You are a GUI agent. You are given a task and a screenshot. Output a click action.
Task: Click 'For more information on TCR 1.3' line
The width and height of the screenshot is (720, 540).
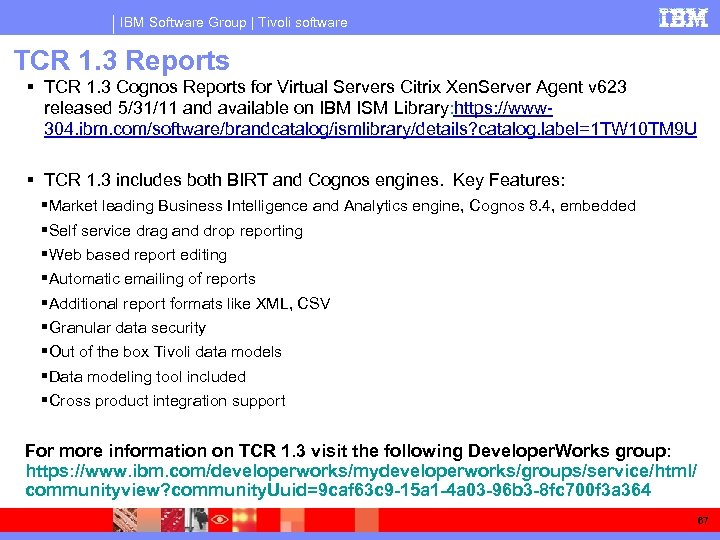point(348,450)
